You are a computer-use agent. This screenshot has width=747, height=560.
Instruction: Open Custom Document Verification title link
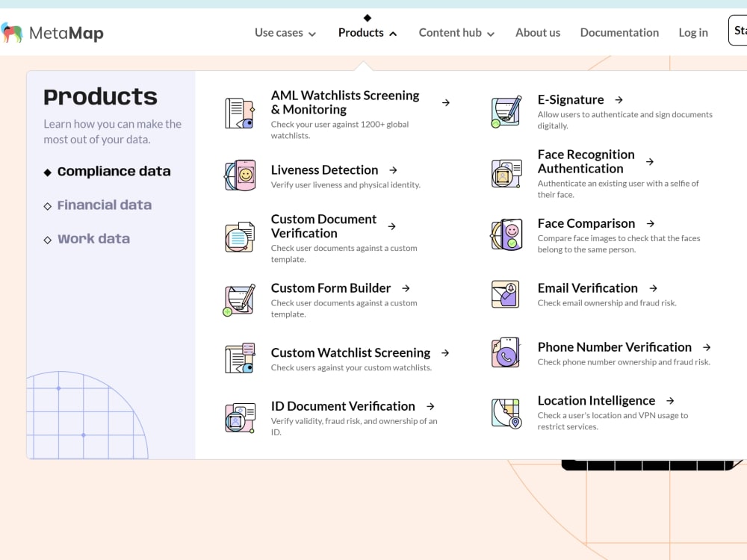[324, 226]
